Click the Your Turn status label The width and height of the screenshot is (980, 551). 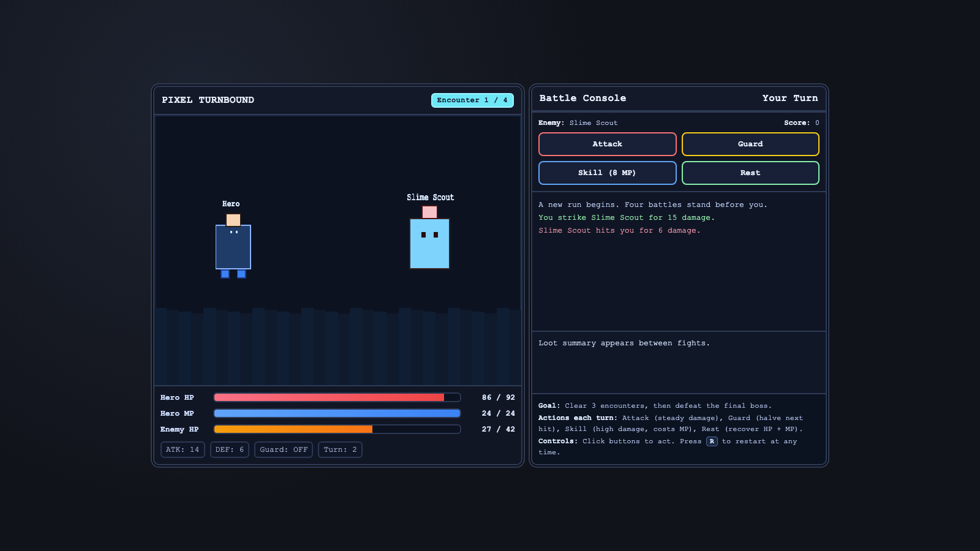tap(790, 99)
